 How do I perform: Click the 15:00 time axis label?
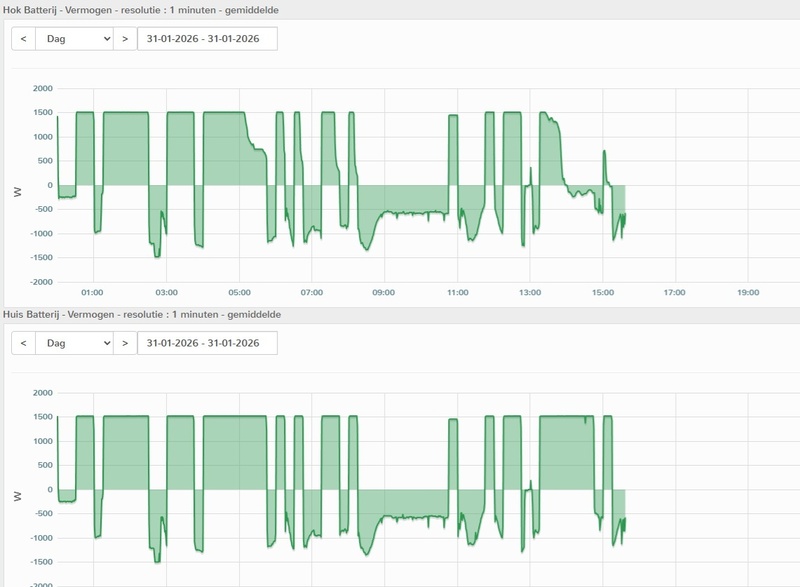point(602,293)
